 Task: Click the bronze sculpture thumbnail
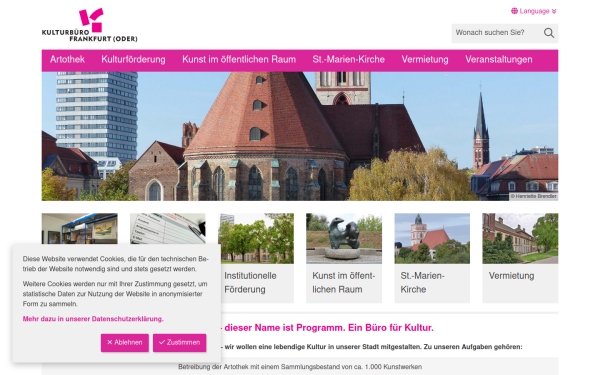[x=344, y=238]
